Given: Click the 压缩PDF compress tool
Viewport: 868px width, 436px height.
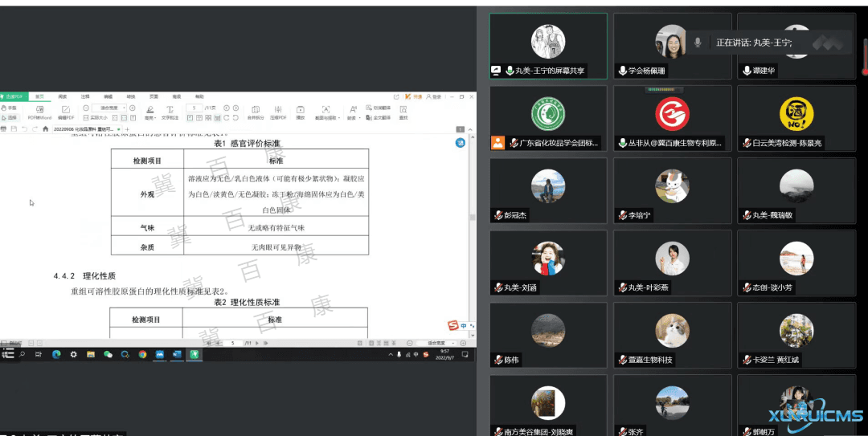Looking at the screenshot, I should tap(277, 112).
